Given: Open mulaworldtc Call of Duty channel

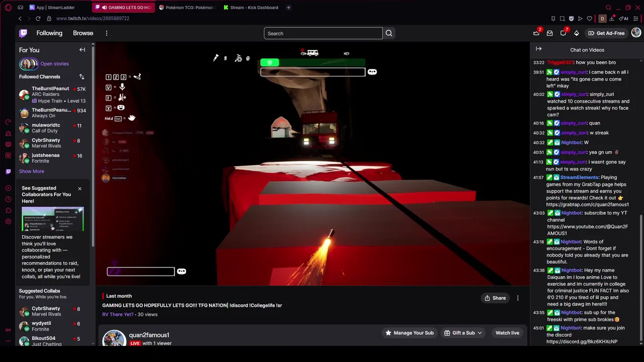Looking at the screenshot, I should point(53,128).
